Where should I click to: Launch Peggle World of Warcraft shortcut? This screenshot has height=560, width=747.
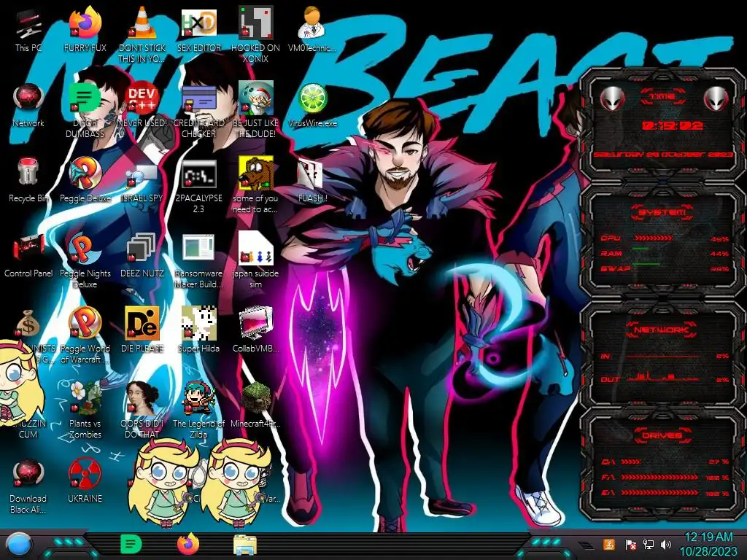(85, 323)
